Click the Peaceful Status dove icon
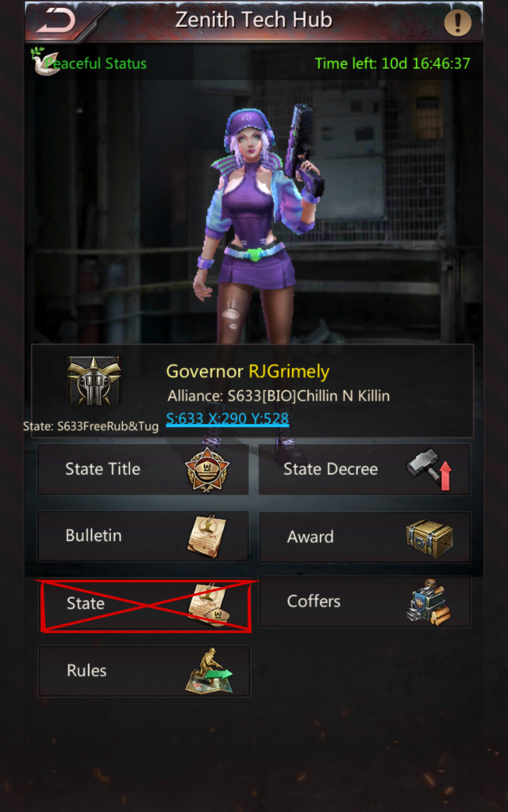Image resolution: width=508 pixels, height=812 pixels. (x=45, y=61)
